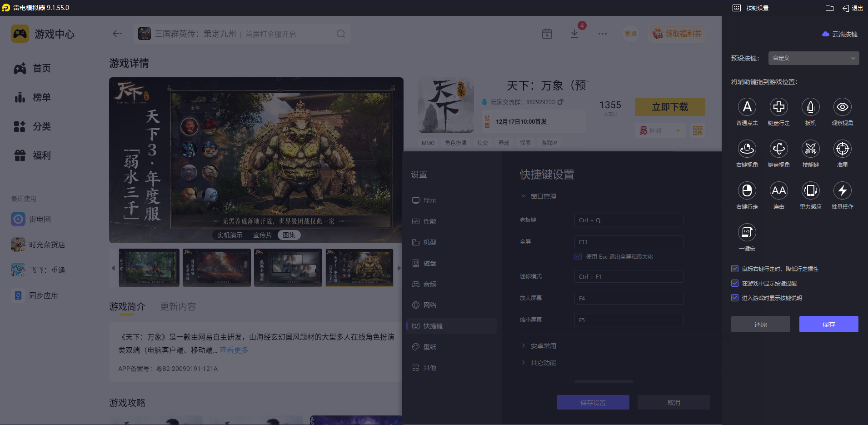Select the 技能键 skill key icon

click(811, 149)
